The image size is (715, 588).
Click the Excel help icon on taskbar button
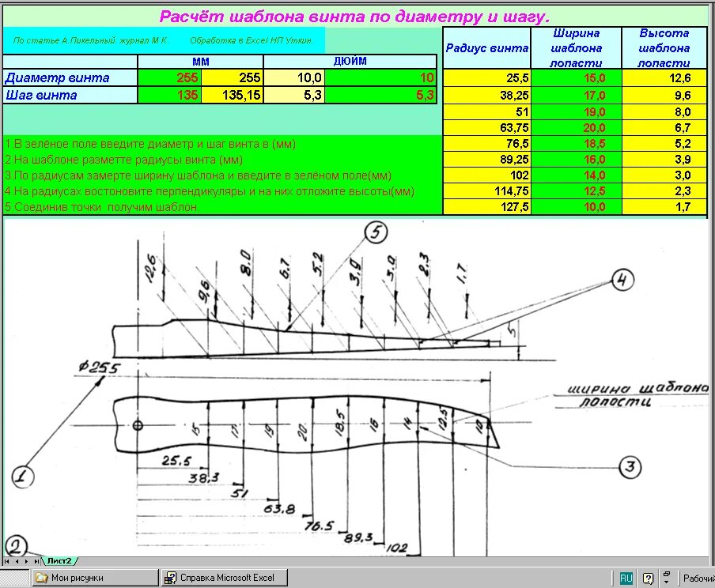(x=170, y=578)
